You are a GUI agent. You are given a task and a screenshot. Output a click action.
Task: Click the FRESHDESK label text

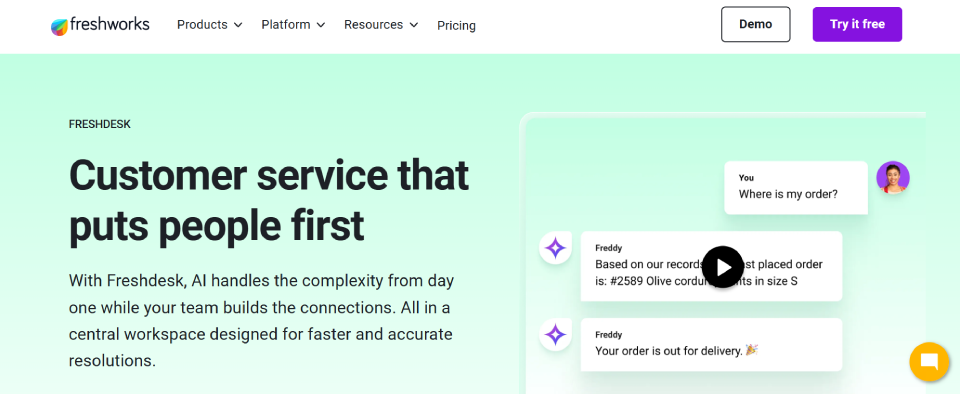tap(100, 125)
